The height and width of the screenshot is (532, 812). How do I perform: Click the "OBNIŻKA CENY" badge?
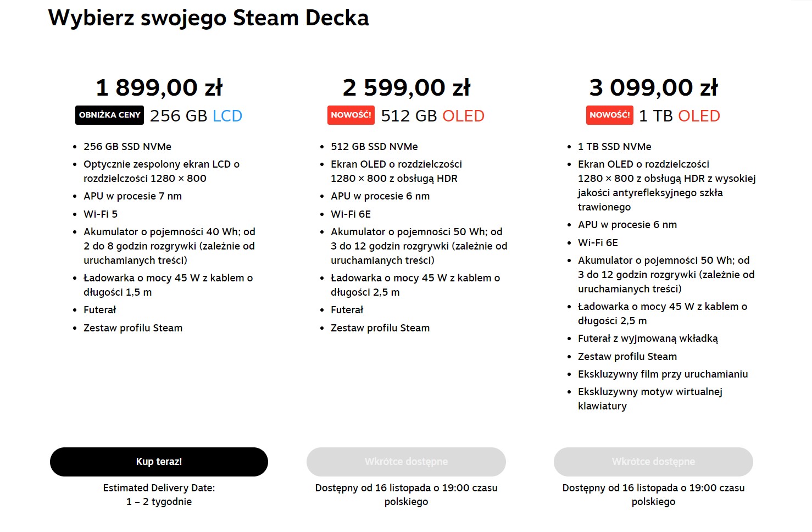[109, 115]
